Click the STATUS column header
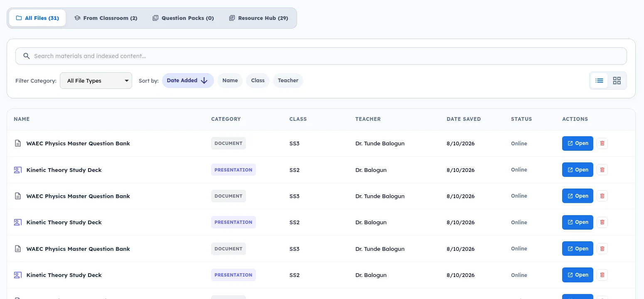Screen dimensions: 644x299 click(x=521, y=119)
